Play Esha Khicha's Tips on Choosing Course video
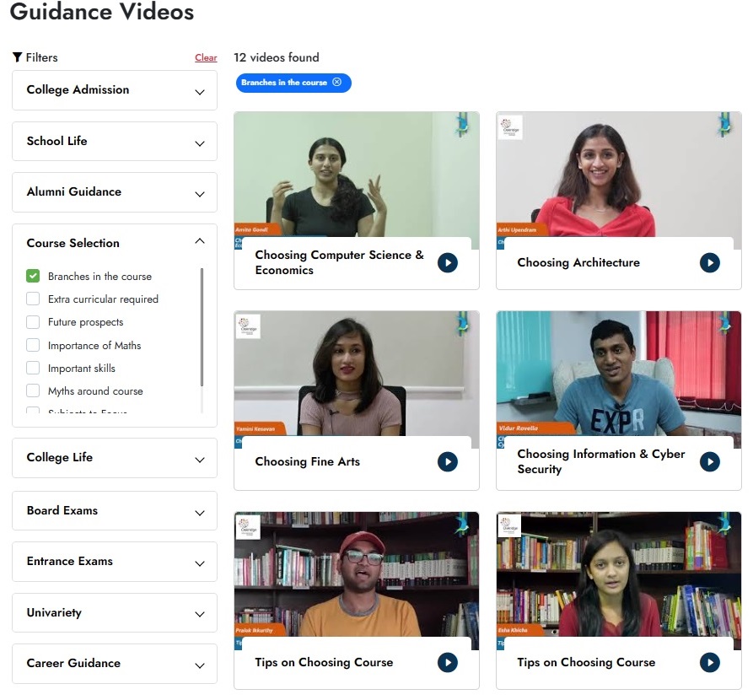Image resolution: width=753 pixels, height=700 pixels. 709,662
